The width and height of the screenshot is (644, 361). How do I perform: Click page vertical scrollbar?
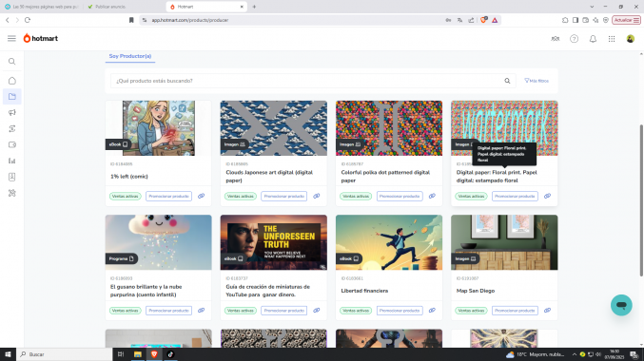(x=641, y=200)
